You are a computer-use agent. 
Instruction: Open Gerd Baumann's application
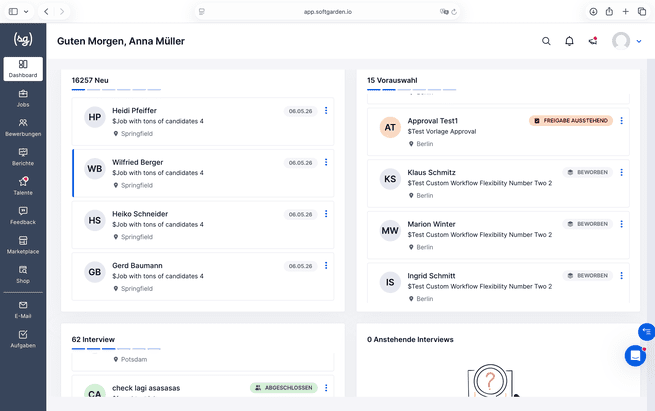(x=203, y=277)
